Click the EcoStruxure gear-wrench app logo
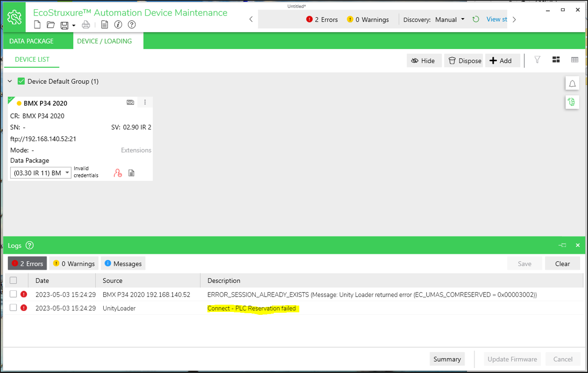This screenshot has width=588, height=373. click(x=14, y=17)
